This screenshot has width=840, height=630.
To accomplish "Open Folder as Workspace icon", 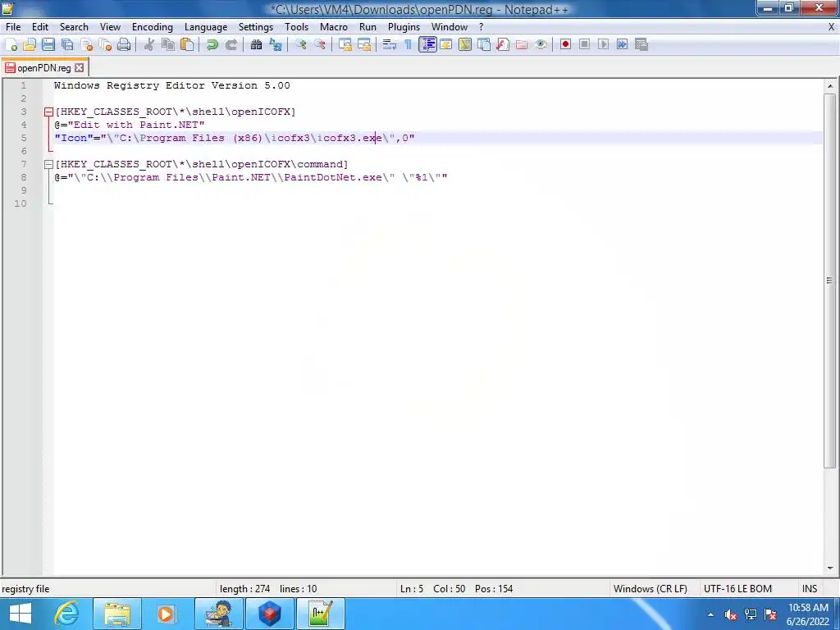I will pyautogui.click(x=521, y=44).
